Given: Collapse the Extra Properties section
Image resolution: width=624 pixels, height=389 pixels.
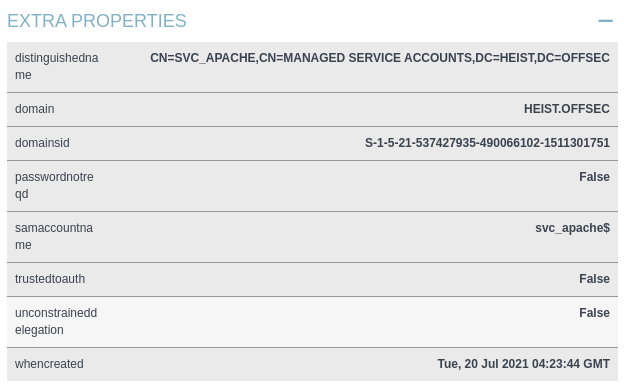Looking at the screenshot, I should click(x=605, y=21).
